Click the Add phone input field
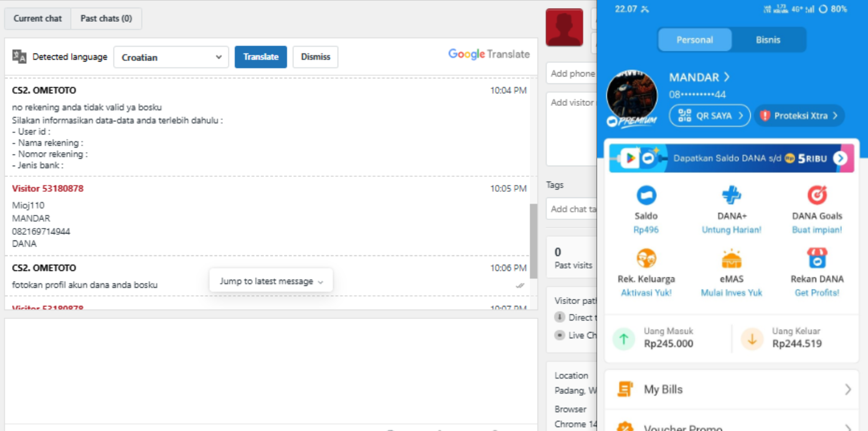This screenshot has width=868, height=431. point(572,73)
